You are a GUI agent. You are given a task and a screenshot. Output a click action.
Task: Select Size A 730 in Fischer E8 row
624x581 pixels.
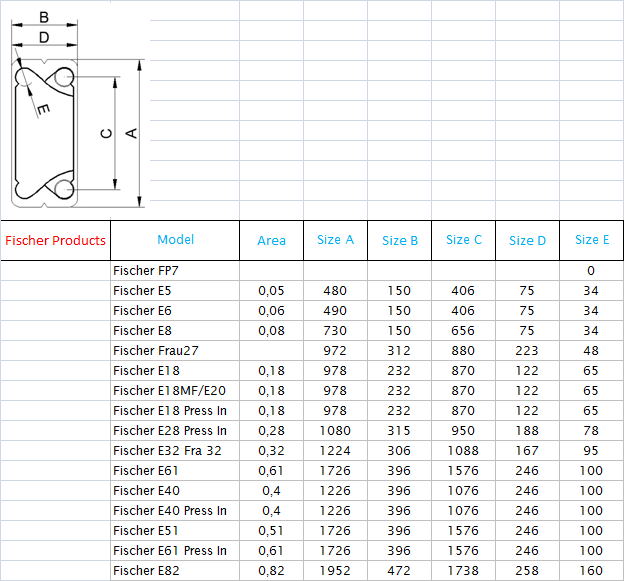[x=335, y=330]
